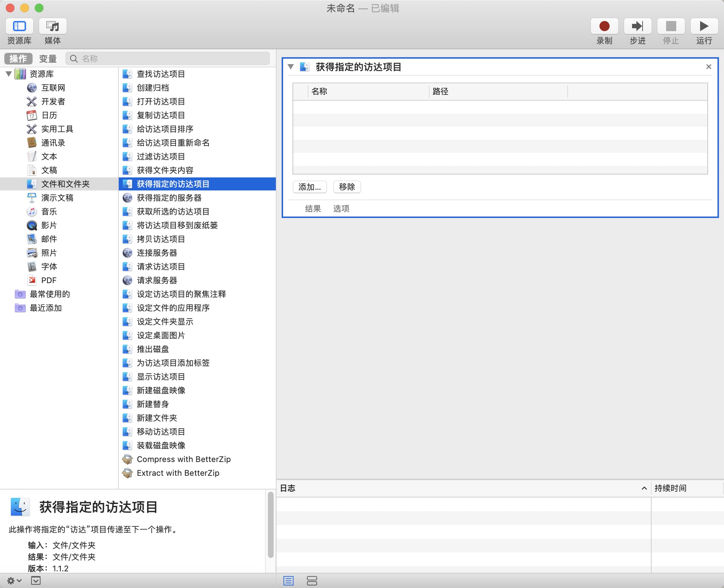Click the 添加... button
Viewport: 724px width, 588px height.
click(x=310, y=187)
